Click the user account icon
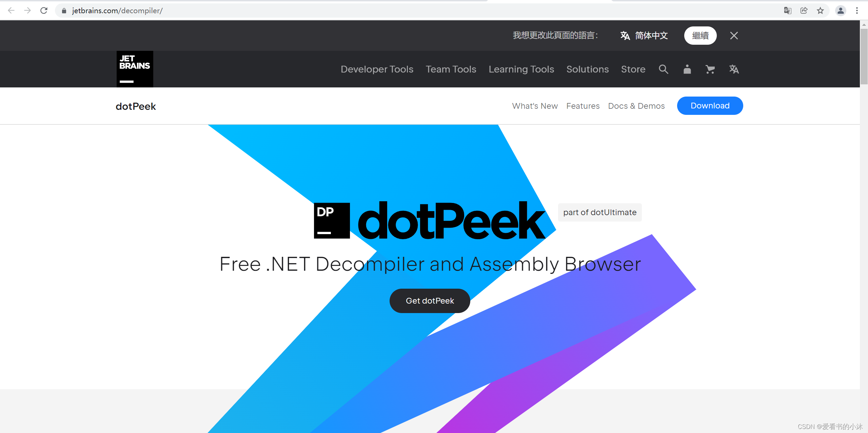Image resolution: width=868 pixels, height=433 pixels. click(688, 69)
